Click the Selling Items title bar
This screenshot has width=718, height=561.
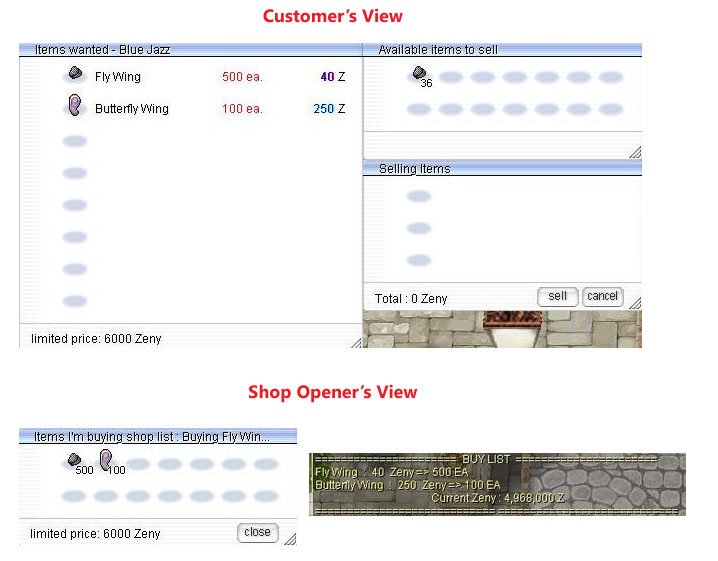tap(502, 169)
